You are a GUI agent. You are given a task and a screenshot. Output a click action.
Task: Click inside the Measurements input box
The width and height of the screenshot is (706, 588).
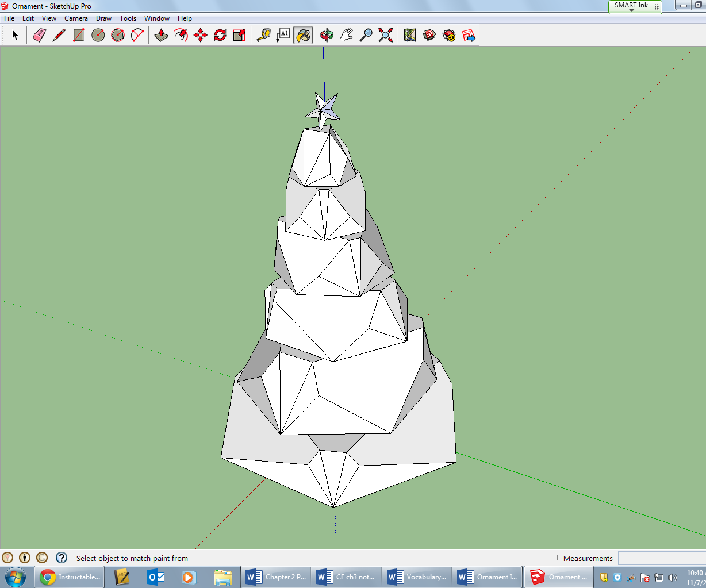661,558
